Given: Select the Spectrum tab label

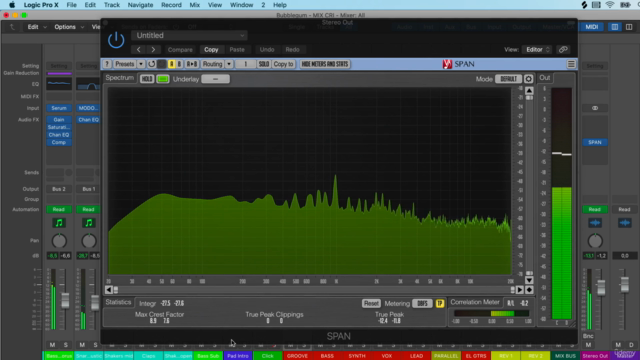Looking at the screenshot, I should (x=120, y=78).
